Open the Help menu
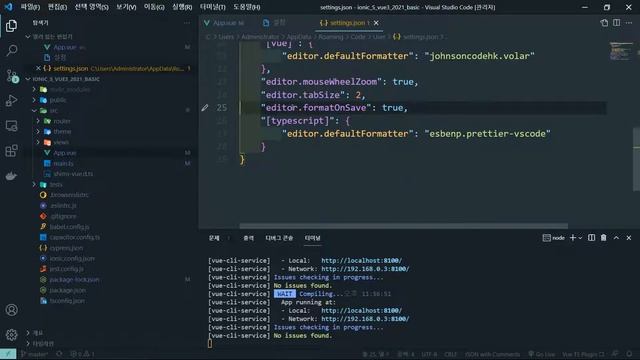The height and width of the screenshot is (360, 640). [x=247, y=7]
